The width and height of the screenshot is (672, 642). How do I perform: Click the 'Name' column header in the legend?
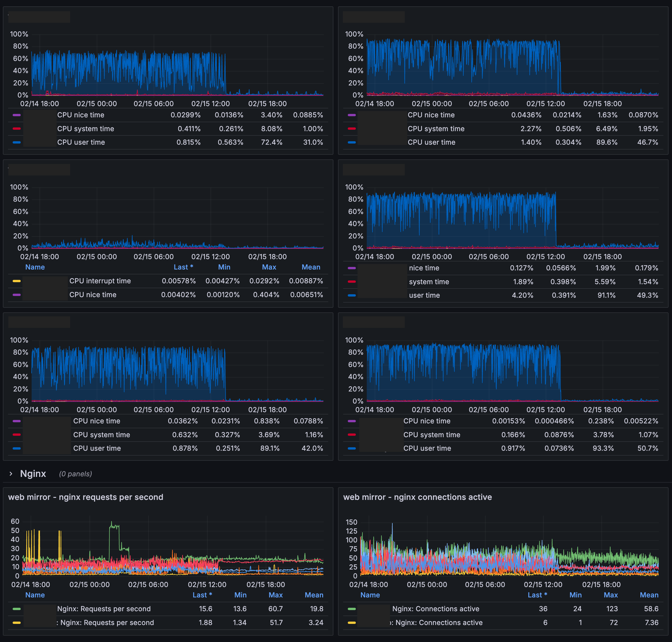34,267
